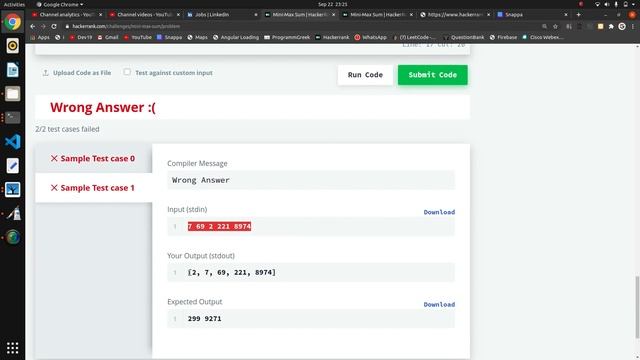Open the Google Chrome app menu dropdown
The image size is (640, 360).
[60, 4]
